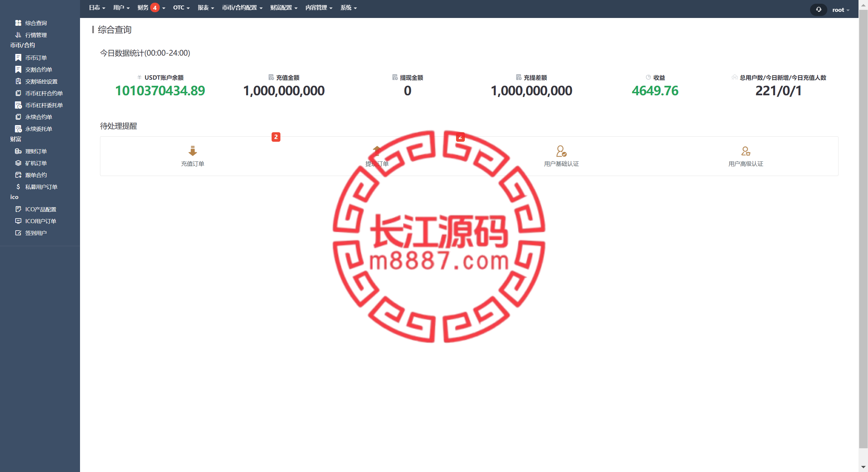
Task: Click the 币币杠杆合约单 copy icon
Action: pos(18,93)
